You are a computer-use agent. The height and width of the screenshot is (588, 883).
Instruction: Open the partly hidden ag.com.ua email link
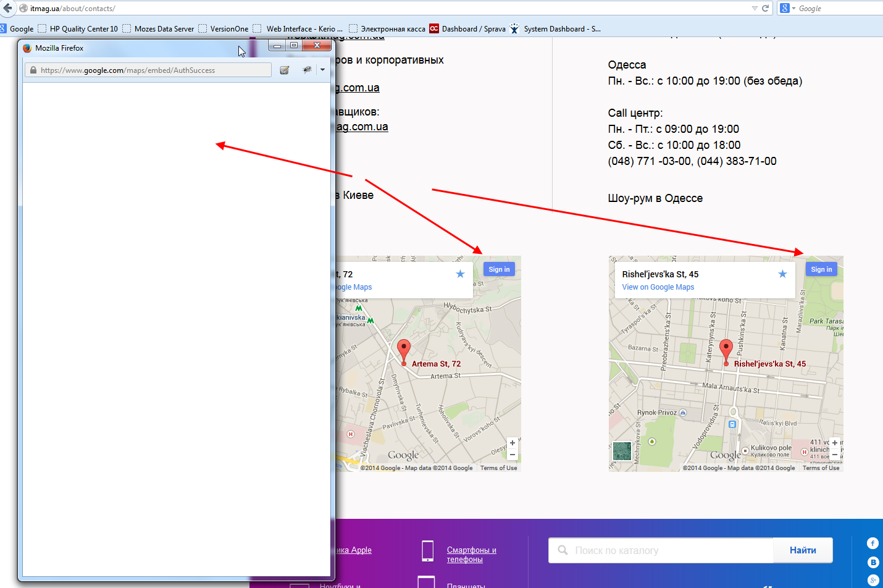362,127
